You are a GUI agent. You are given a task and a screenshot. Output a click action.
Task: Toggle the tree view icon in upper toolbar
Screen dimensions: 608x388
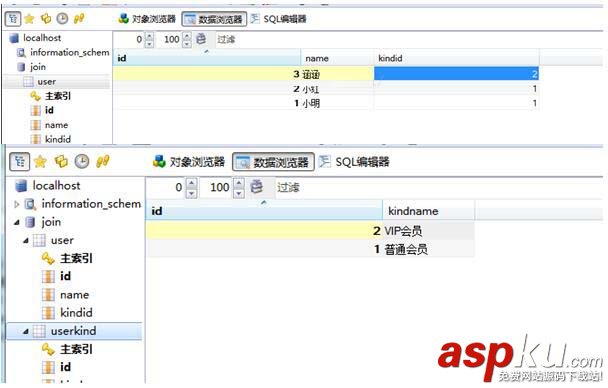[x=13, y=18]
